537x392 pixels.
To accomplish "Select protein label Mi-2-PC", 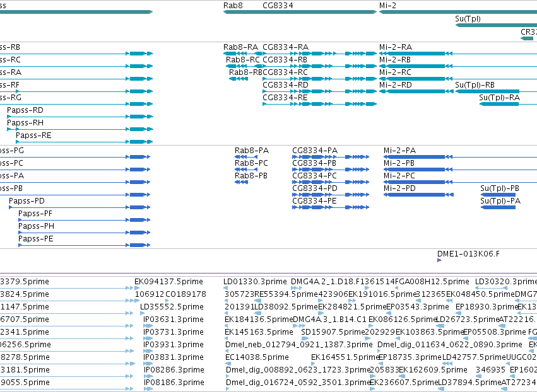I will (399, 176).
